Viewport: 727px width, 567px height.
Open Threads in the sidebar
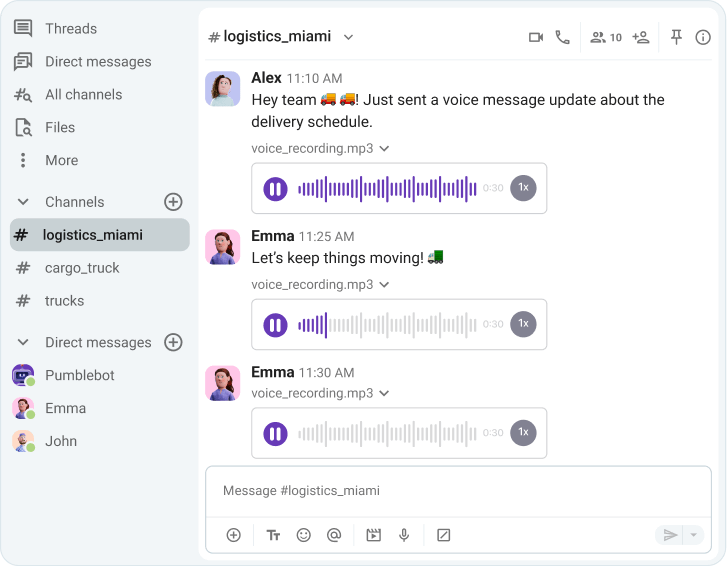[70, 28]
